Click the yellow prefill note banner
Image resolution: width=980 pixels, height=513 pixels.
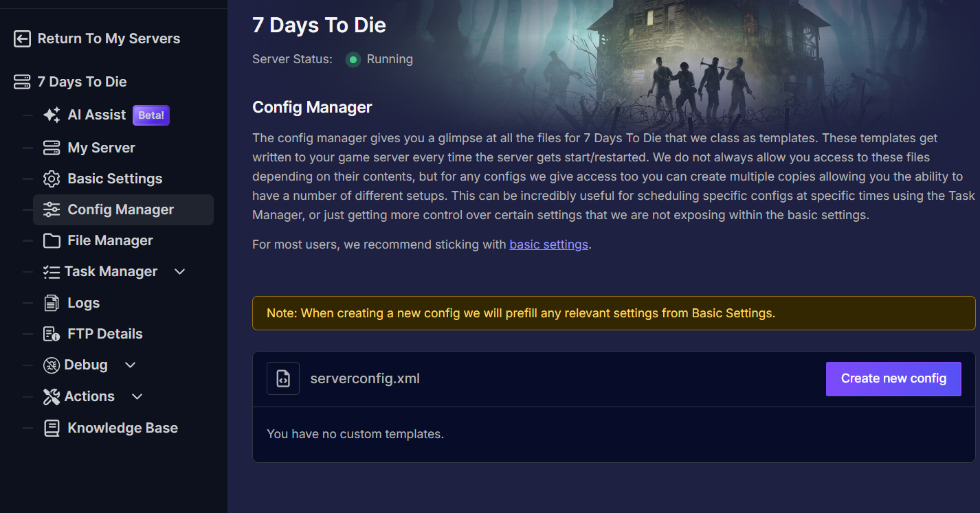click(x=614, y=313)
